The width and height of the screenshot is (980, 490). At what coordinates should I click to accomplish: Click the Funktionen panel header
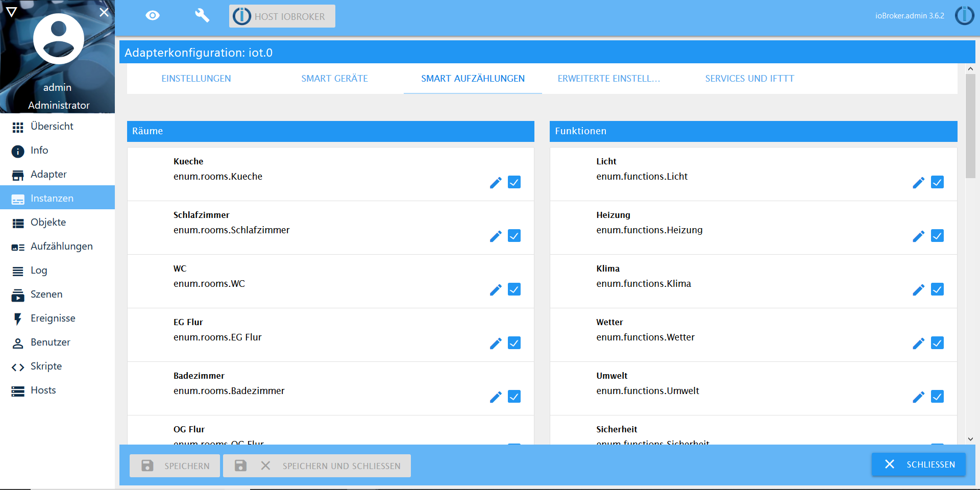point(753,131)
